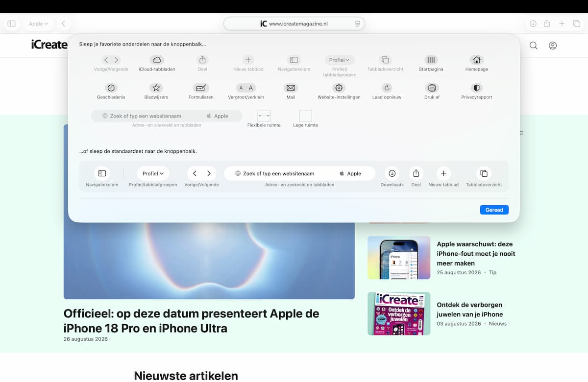The image size is (588, 382).
Task: Toggle the sidebar button in Safari toolbar
Action: [x=12, y=24]
